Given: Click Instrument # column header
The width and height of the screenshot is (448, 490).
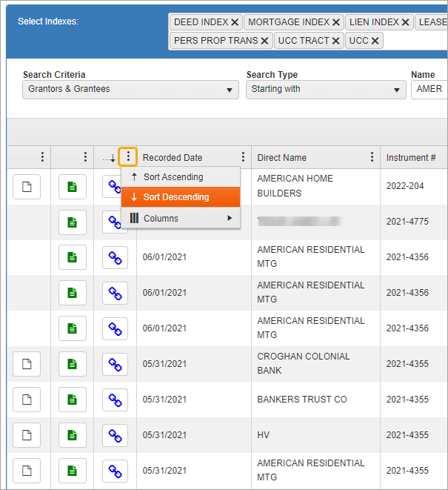Looking at the screenshot, I should tap(411, 158).
